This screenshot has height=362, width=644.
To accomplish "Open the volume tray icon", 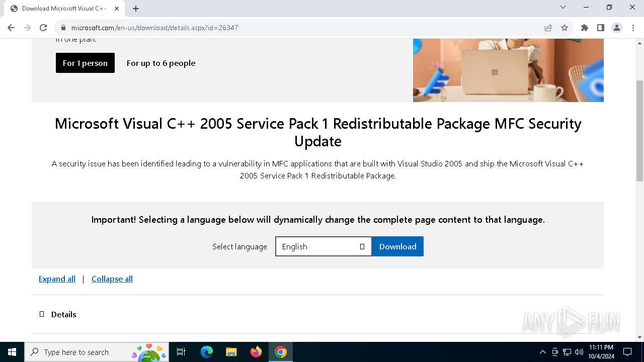I will click(x=579, y=352).
